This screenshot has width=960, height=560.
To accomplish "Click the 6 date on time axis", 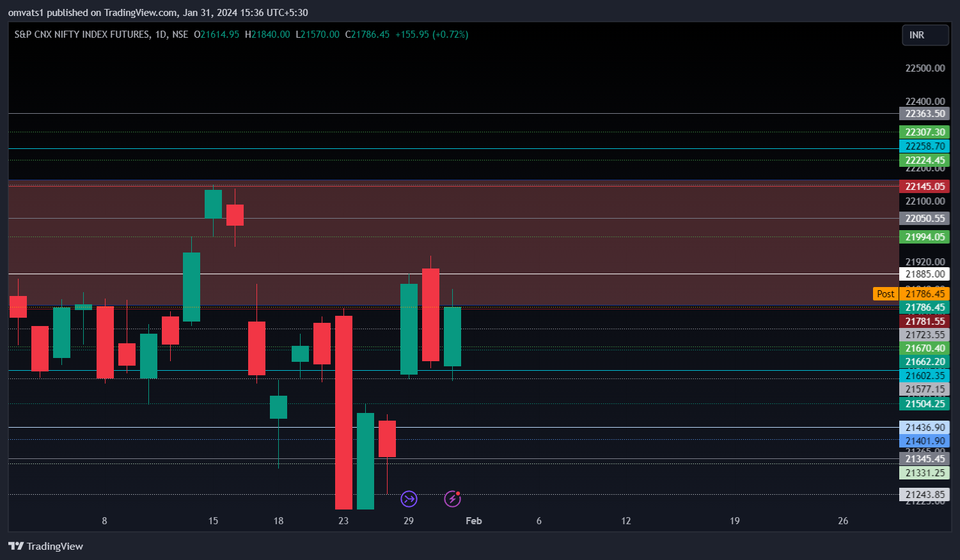I will [539, 521].
